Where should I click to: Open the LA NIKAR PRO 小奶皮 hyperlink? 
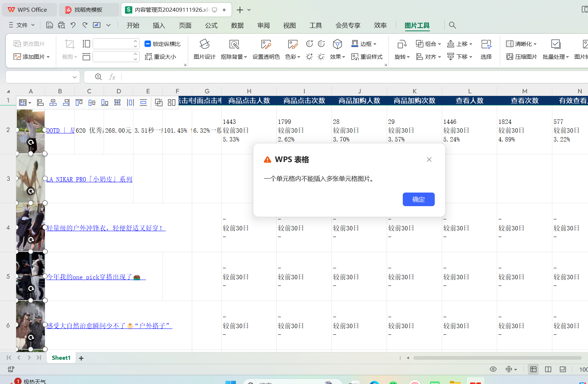click(89, 179)
